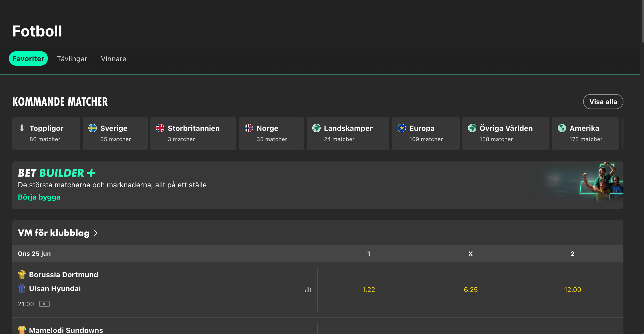Click the BET BUILDER + heading

(57, 173)
